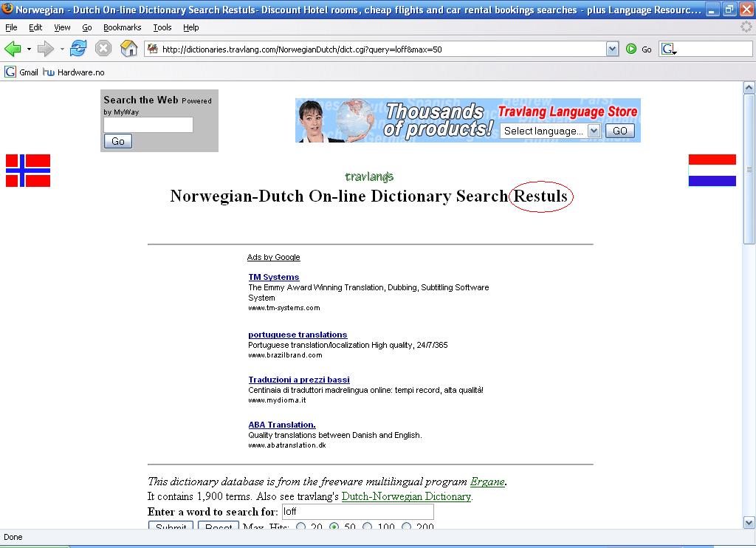This screenshot has height=548, width=756.
Task: Go back with the green Back arrow
Action: pos(13,49)
